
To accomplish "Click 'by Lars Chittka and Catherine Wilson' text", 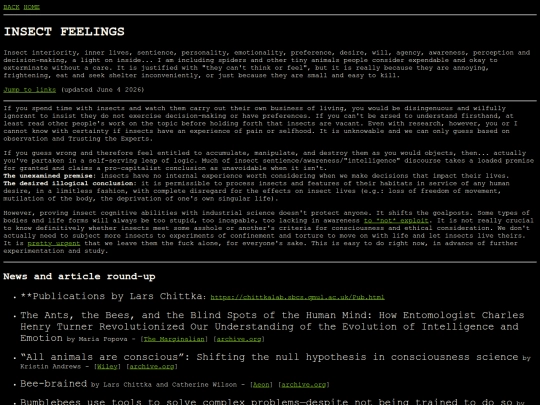I will (164, 385).
